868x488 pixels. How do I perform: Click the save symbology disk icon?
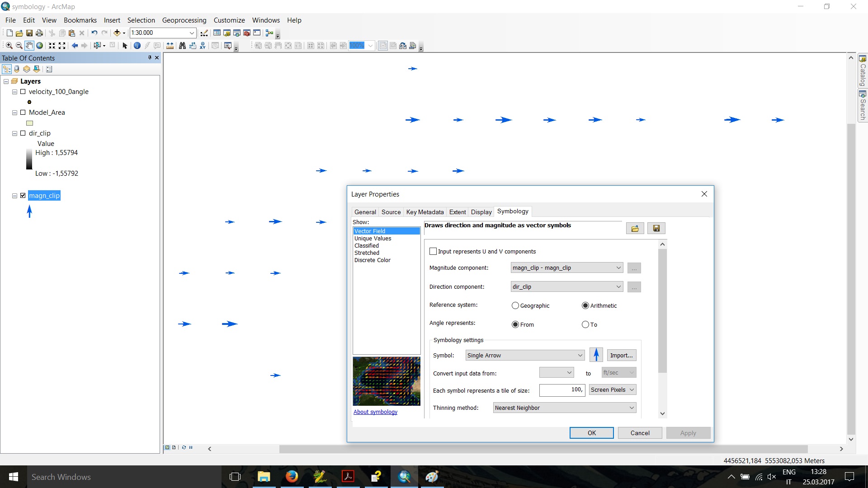[x=656, y=228]
